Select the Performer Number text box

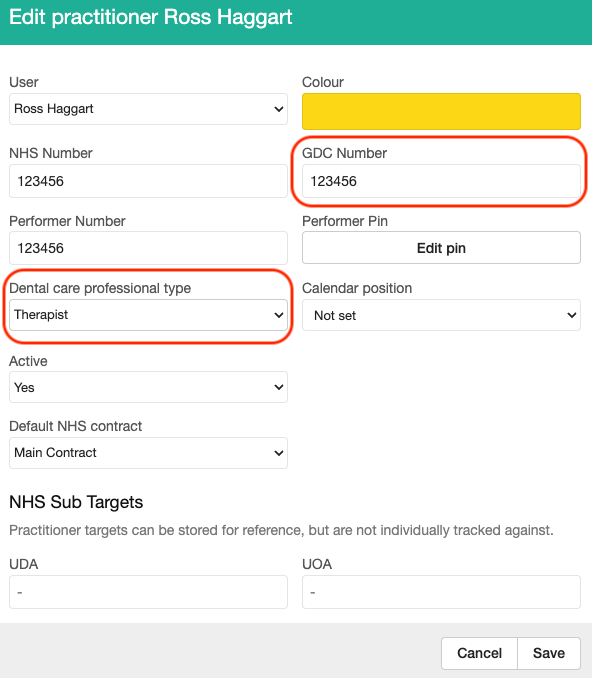[x=148, y=248]
